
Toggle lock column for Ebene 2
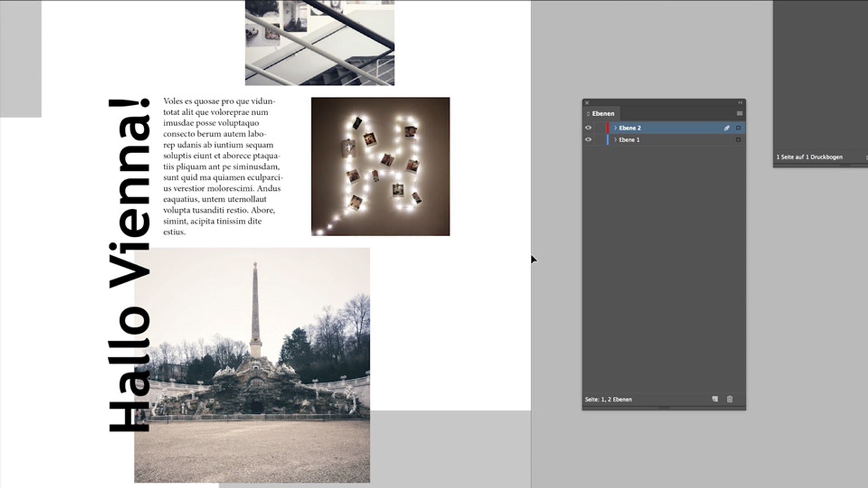(x=599, y=128)
